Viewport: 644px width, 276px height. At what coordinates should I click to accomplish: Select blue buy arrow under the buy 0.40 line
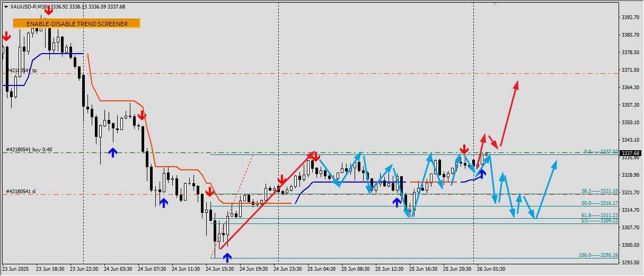(112, 153)
